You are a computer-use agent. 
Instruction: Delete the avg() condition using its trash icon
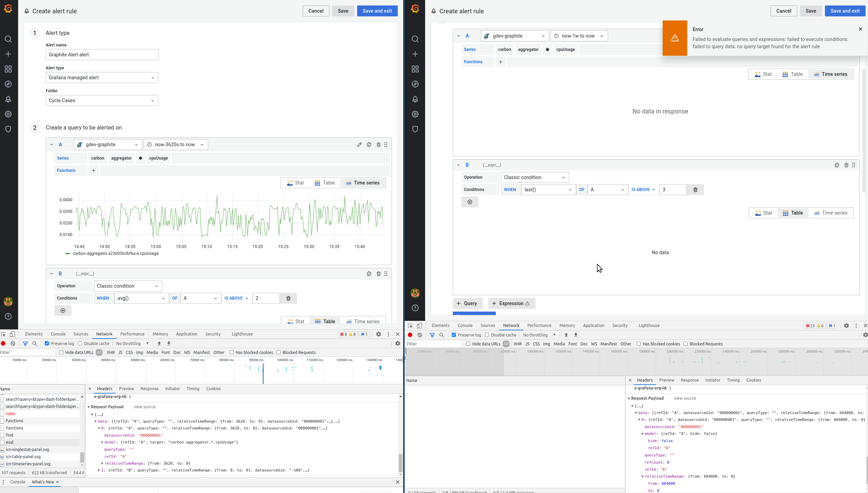point(288,298)
